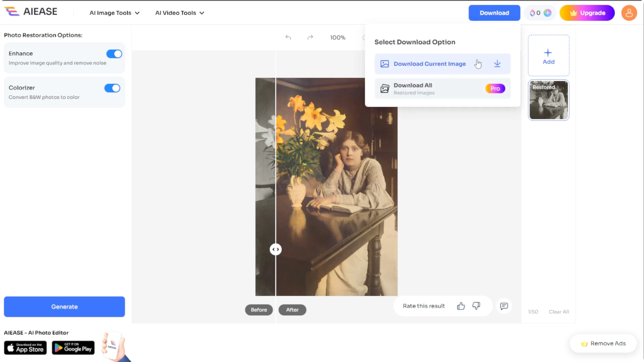
Task: Click the Pro badge
Action: point(495,88)
